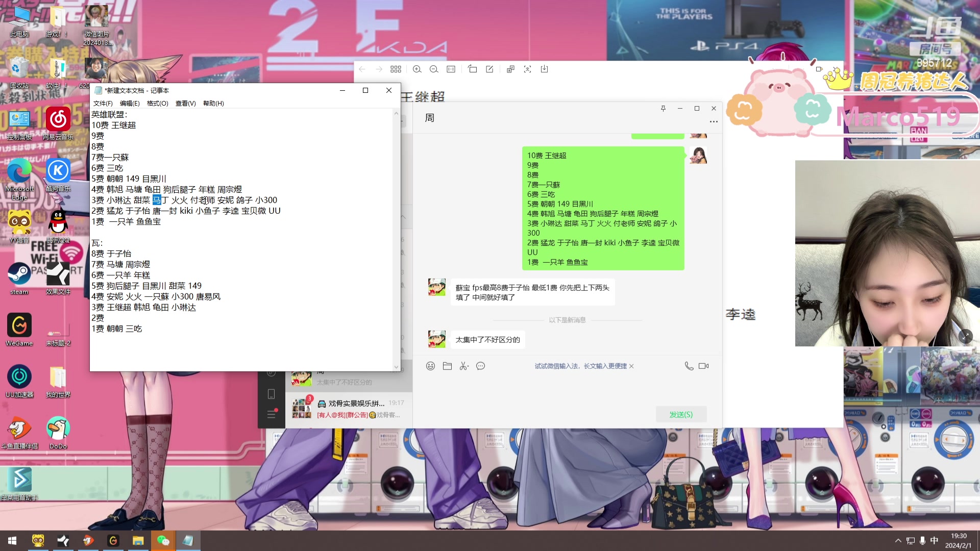Extract text from the image with OCR
The width and height of the screenshot is (980, 551).
[527, 69]
